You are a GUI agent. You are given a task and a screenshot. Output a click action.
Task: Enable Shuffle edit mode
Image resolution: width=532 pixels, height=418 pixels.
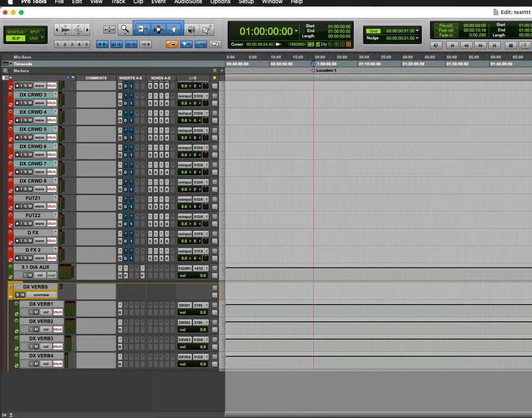click(15, 32)
